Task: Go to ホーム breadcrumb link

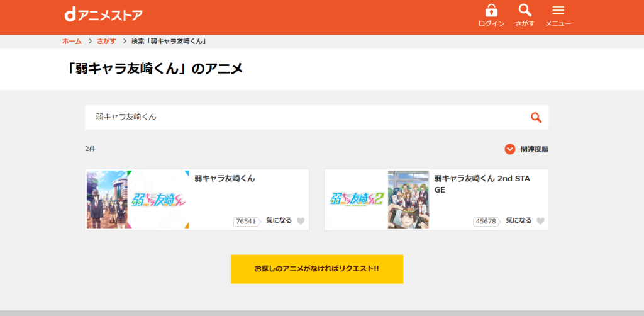Action: click(72, 41)
